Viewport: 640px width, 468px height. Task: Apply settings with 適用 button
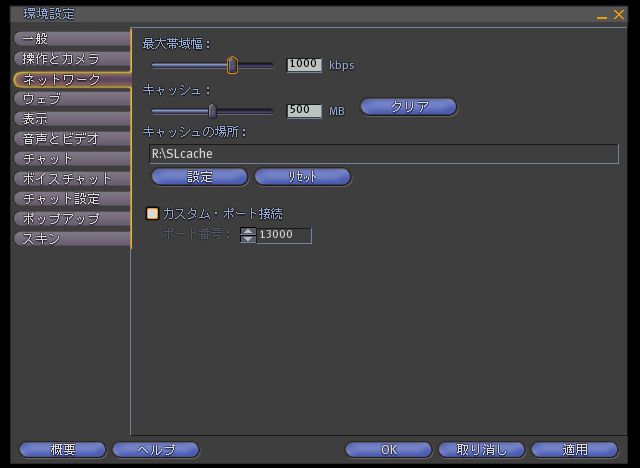tap(575, 450)
